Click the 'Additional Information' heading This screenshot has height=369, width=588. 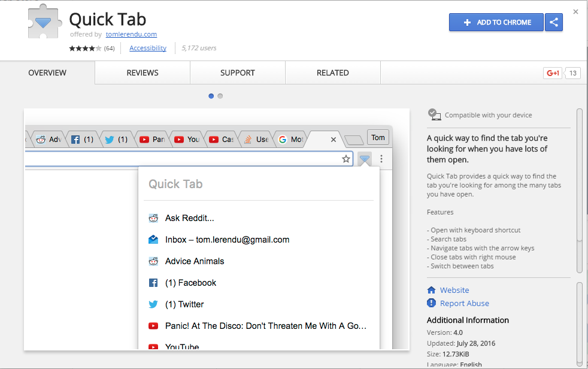(468, 320)
